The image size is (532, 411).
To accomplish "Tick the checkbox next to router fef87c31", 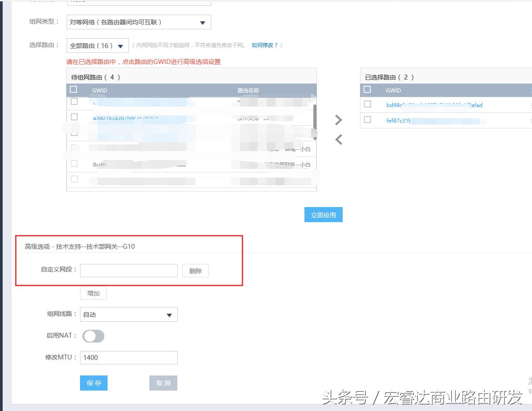I will click(x=367, y=120).
